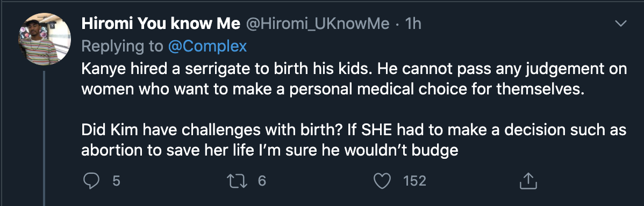Click the 'Replying to' label

click(x=123, y=47)
